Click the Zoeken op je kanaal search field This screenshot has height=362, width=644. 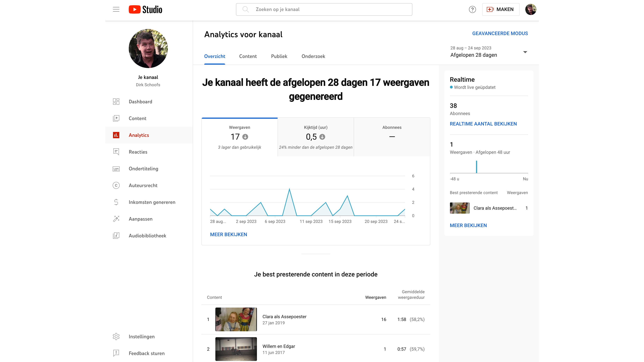pyautogui.click(x=324, y=9)
